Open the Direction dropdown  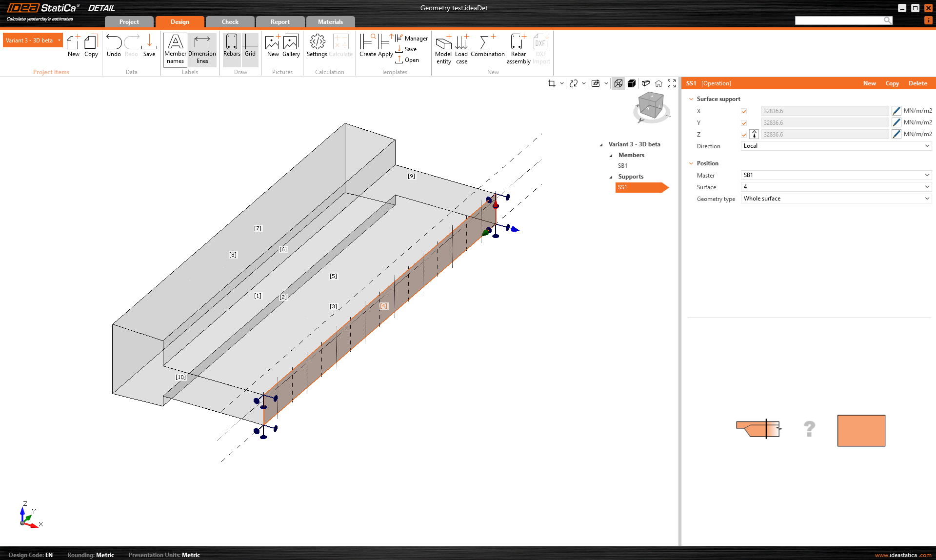[836, 146]
